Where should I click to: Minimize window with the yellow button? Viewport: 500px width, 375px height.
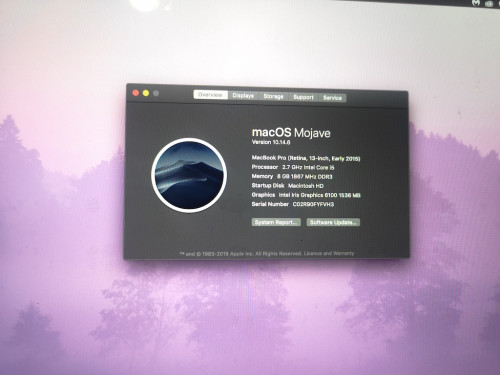[x=146, y=93]
